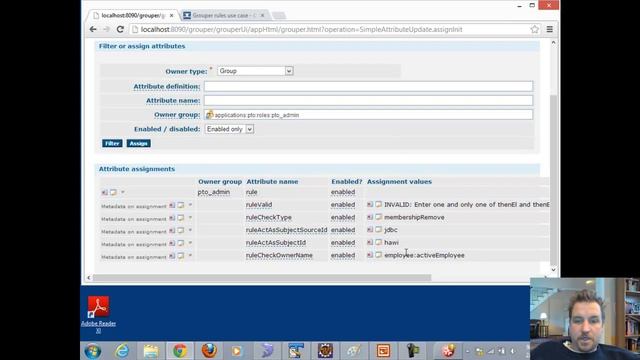Edit the ruleActAsSubjectSourceId metadata assignment icon
The image size is (640, 360).
[180, 231]
